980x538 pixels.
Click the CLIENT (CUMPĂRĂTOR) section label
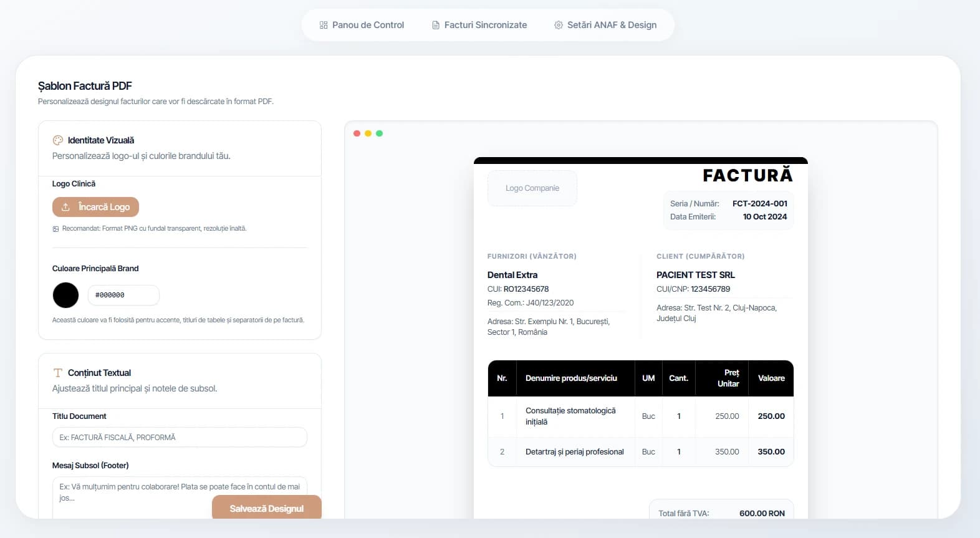pos(701,256)
